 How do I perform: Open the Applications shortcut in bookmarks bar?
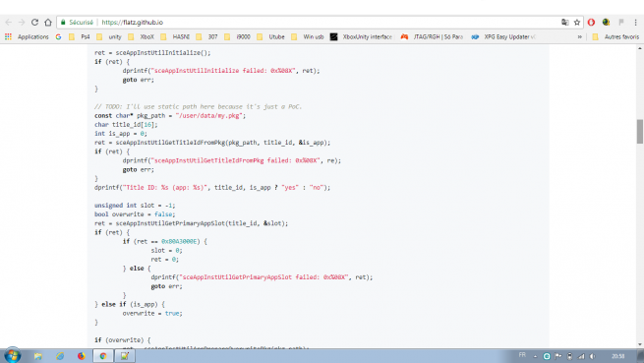pyautogui.click(x=27, y=36)
